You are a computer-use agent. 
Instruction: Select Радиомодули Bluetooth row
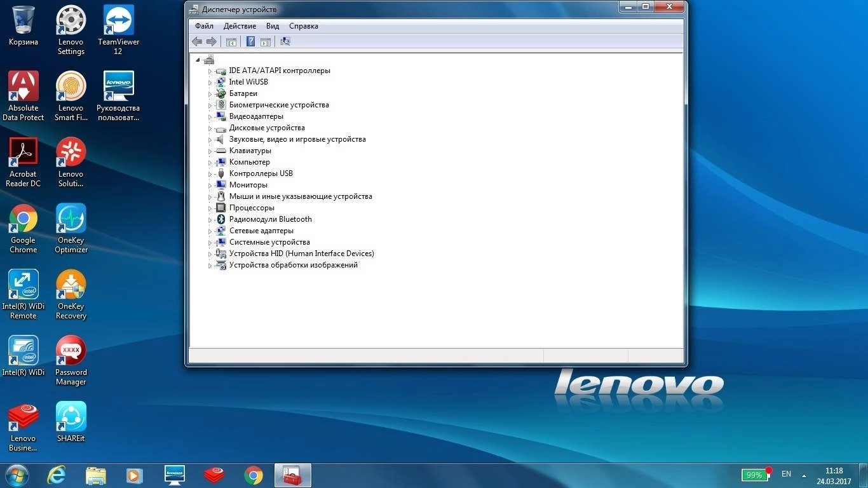tap(271, 219)
